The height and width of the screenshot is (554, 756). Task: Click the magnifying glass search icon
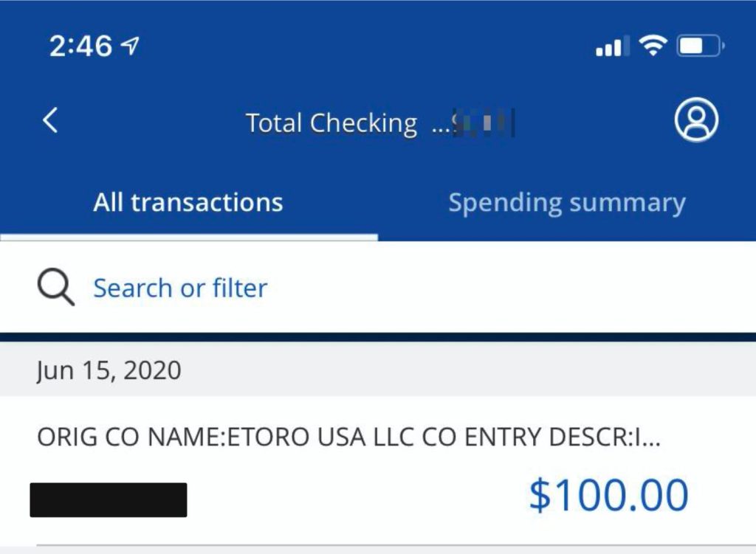(56, 287)
